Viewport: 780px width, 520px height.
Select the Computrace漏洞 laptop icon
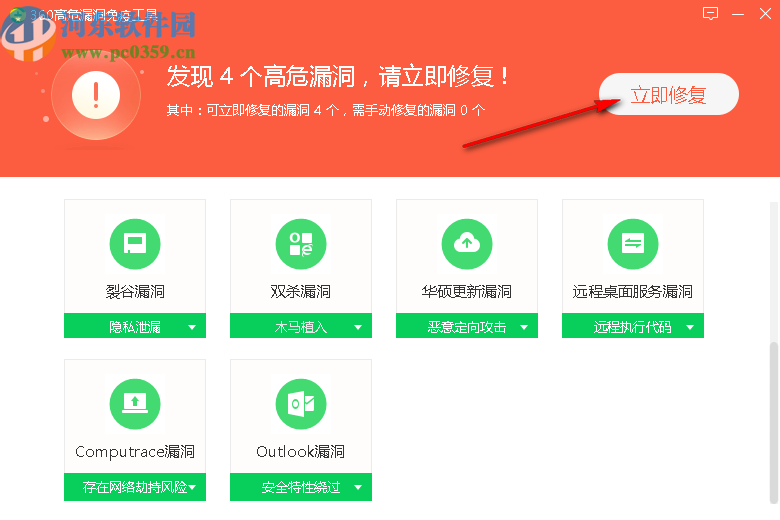click(x=135, y=404)
